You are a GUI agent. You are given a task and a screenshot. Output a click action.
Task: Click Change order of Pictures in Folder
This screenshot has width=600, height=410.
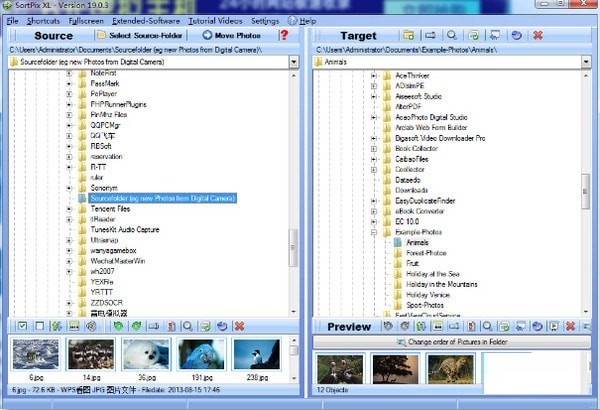pyautogui.click(x=452, y=342)
